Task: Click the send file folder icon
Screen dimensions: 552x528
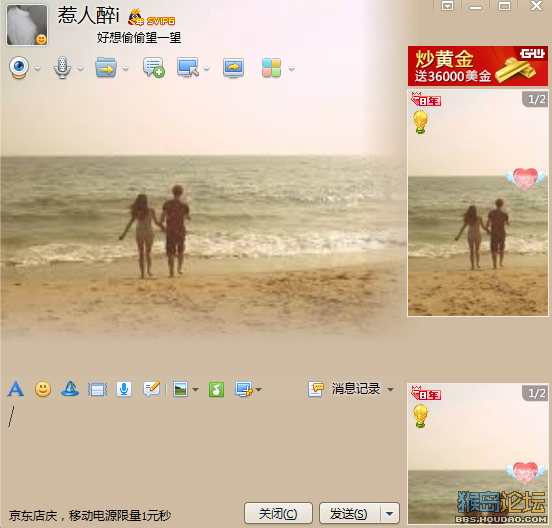Action: [106, 67]
